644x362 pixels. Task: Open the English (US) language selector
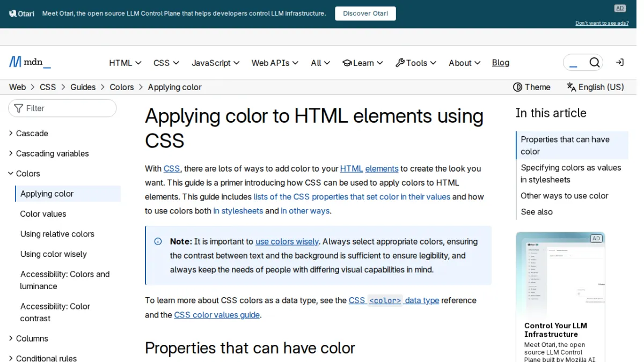595,87
